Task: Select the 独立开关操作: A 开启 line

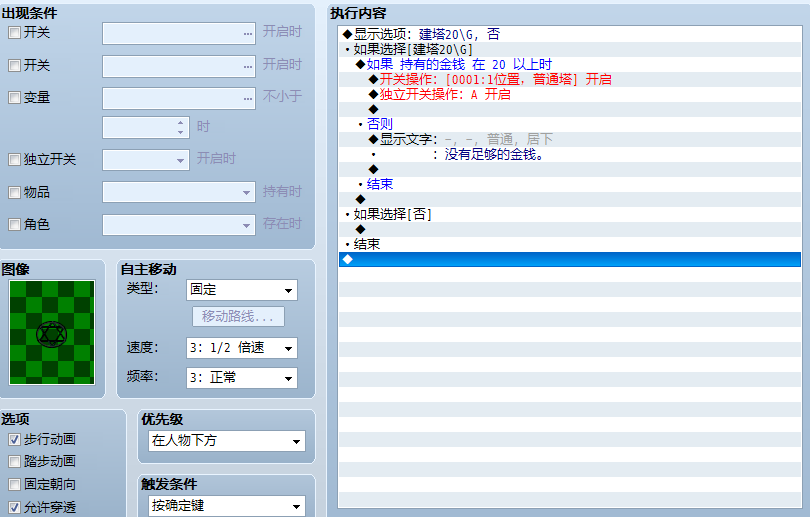Action: (570, 94)
